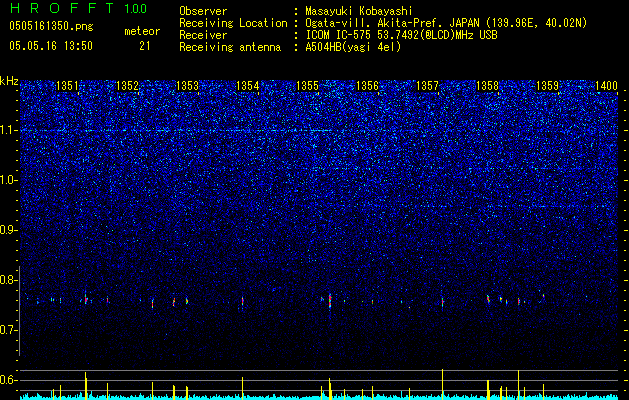The height and width of the screenshot is (400, 629).
Task: Click the tallest power spike below 1357
Action: (442, 383)
